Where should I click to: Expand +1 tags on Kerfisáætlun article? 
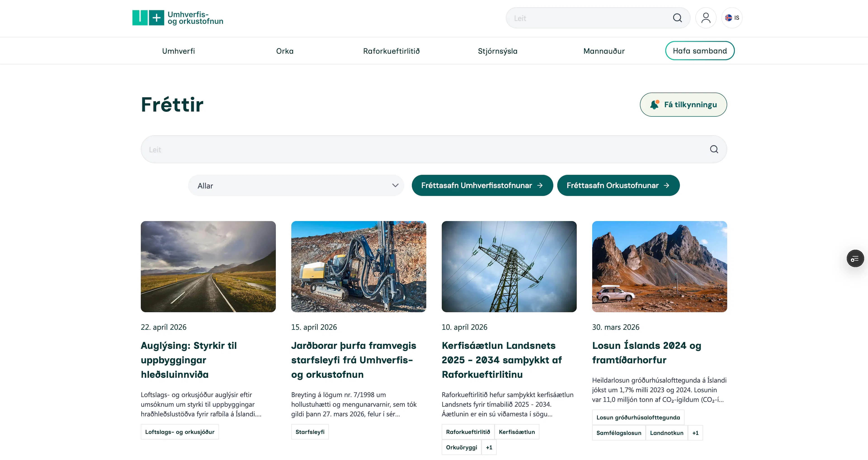coord(489,447)
